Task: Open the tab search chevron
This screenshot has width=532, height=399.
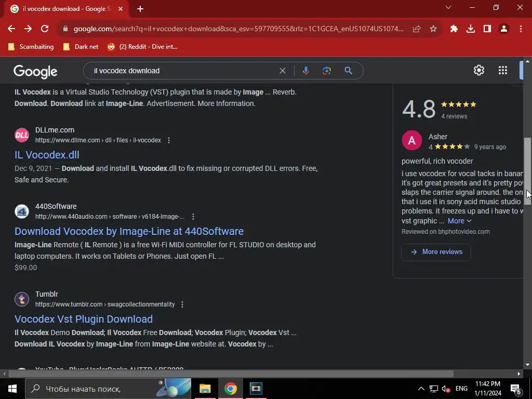Action: (448, 7)
